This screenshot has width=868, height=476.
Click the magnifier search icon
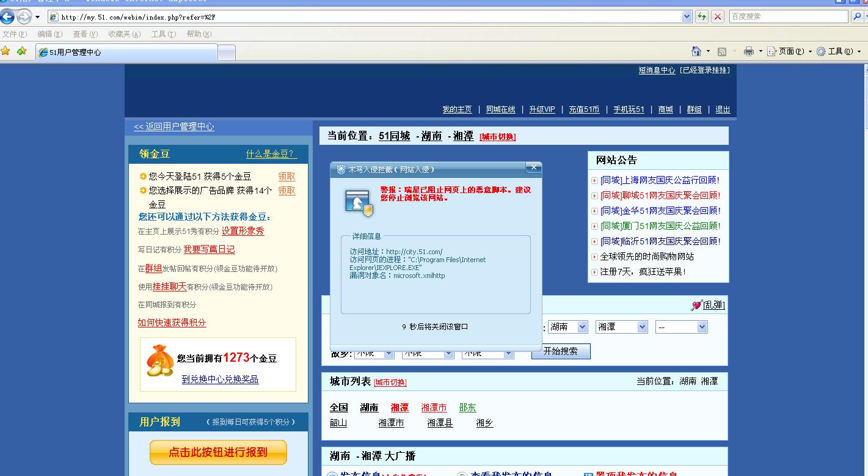[857, 16]
